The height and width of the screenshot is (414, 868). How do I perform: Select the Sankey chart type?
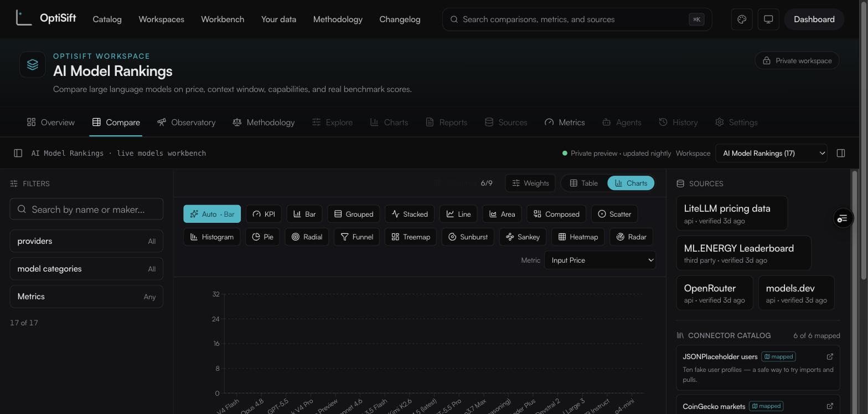click(x=523, y=237)
